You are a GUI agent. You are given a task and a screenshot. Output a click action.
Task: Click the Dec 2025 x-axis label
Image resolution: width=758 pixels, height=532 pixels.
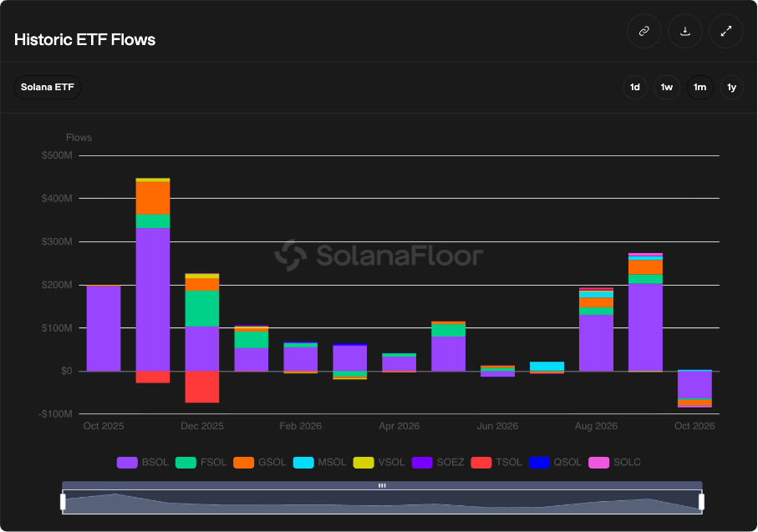(202, 426)
